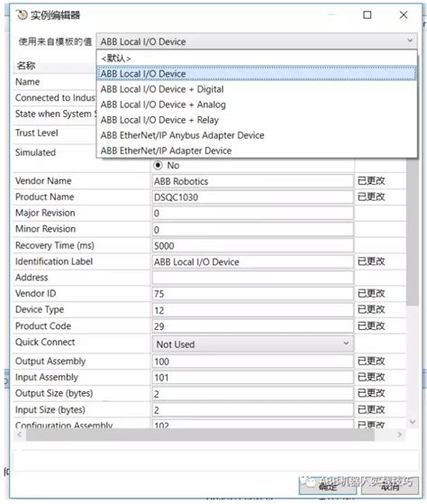Click the Minor Revision input field

(x=252, y=230)
